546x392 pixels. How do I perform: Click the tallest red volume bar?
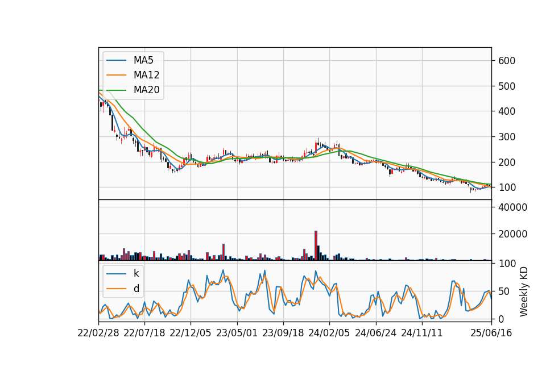click(x=316, y=245)
